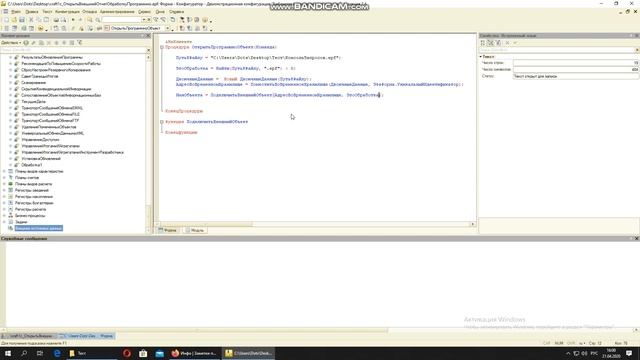
Task: Open the procedure list dropdown ОткрытьПрограммноОбъект
Action: 167,28
